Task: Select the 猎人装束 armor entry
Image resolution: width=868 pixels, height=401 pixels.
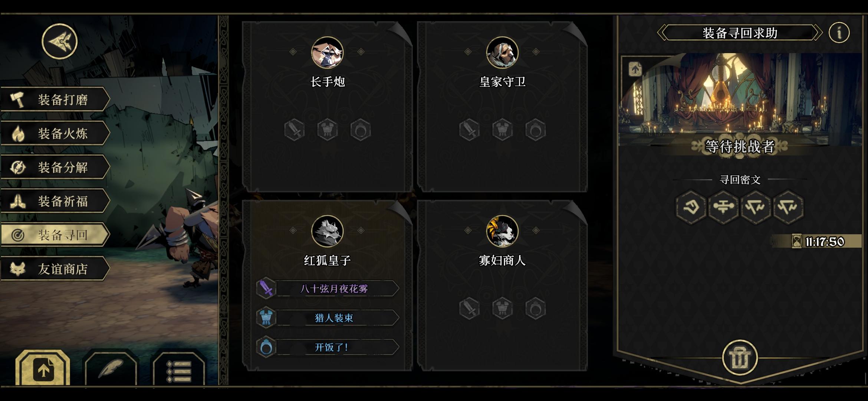Action: click(x=328, y=317)
